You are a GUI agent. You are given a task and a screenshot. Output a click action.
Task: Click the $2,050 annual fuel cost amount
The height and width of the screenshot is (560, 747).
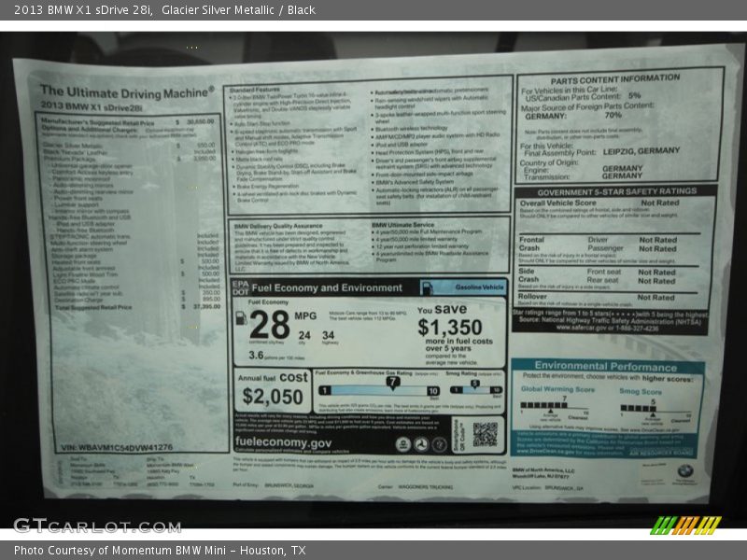tap(273, 397)
